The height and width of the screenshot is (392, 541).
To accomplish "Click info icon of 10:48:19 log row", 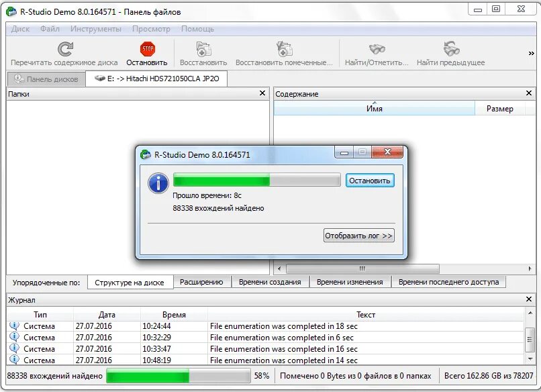I will tap(14, 360).
